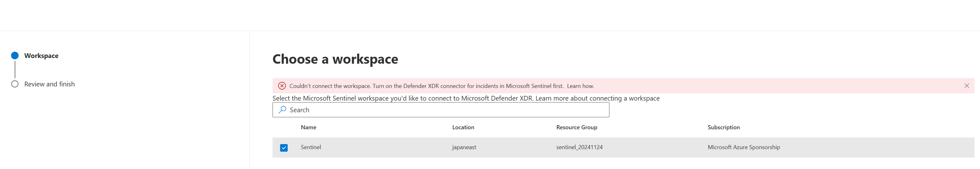
Task: Sort by the Location column header
Action: [463, 127]
